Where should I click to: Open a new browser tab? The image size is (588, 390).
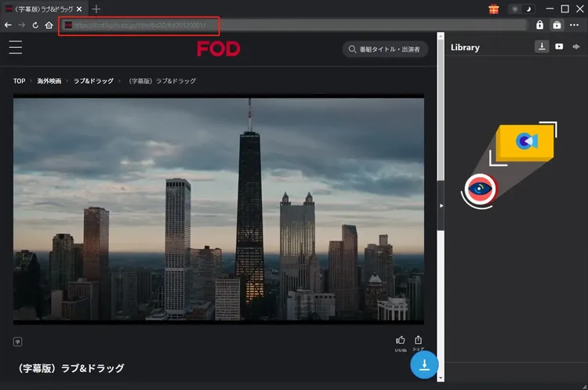point(96,9)
